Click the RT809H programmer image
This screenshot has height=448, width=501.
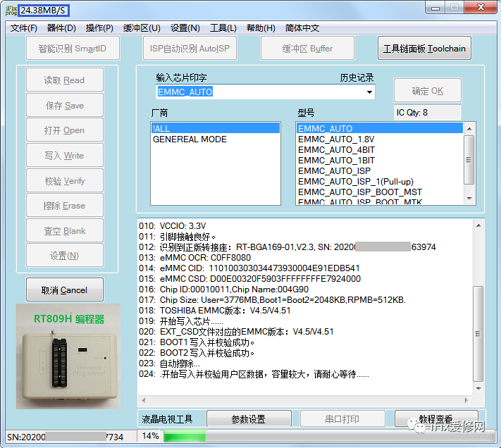tap(68, 356)
